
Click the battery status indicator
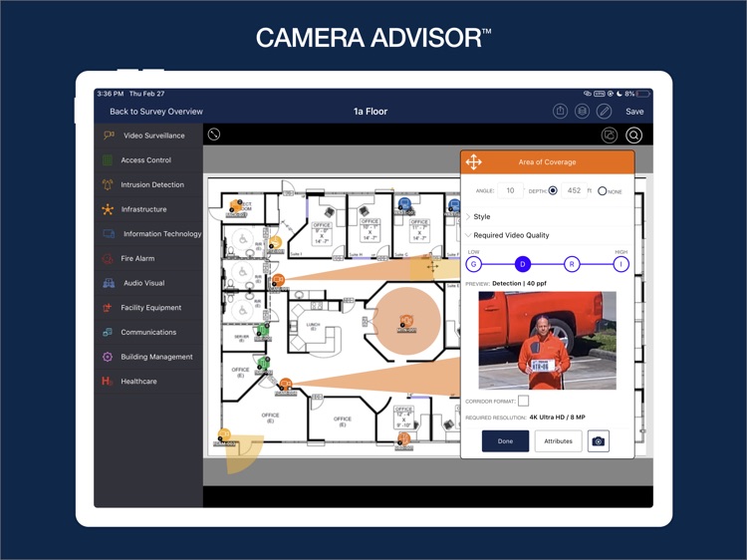pyautogui.click(x=643, y=94)
